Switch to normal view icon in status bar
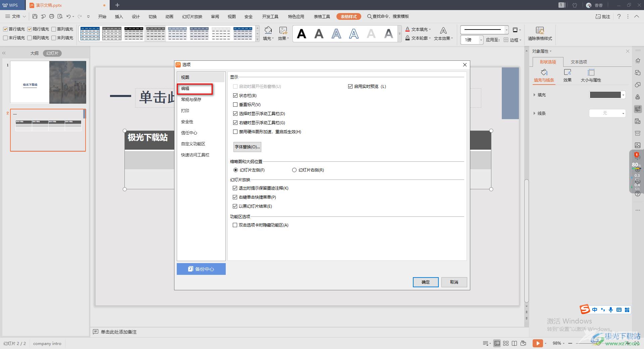The height and width of the screenshot is (349, 644). (497, 343)
